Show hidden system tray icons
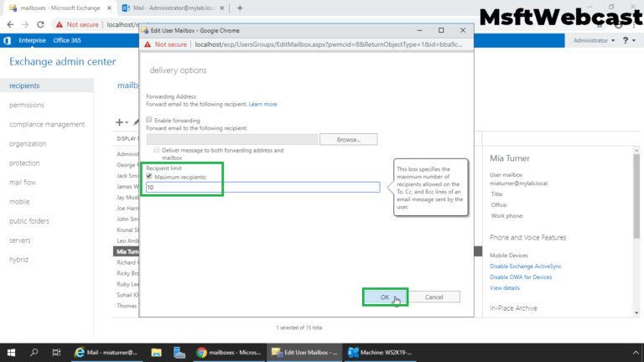Viewport: 644px width, 362px height. pos(636,352)
